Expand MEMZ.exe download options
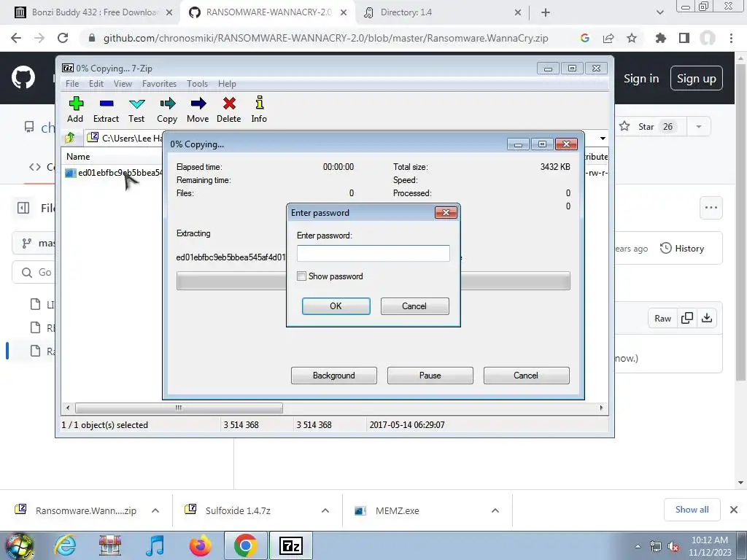This screenshot has height=560, width=747. [495, 510]
